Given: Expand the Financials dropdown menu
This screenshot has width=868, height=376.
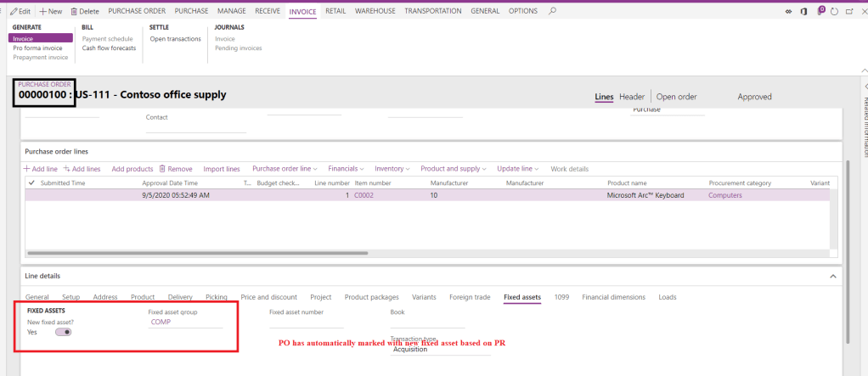Looking at the screenshot, I should [346, 168].
